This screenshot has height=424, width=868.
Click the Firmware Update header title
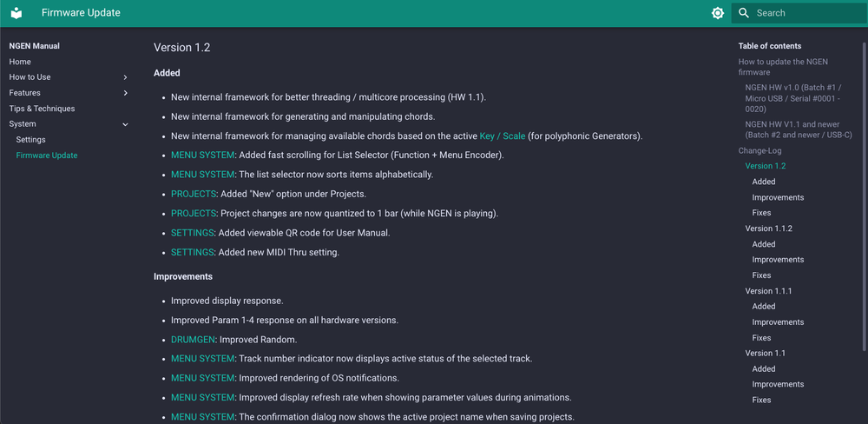click(81, 13)
